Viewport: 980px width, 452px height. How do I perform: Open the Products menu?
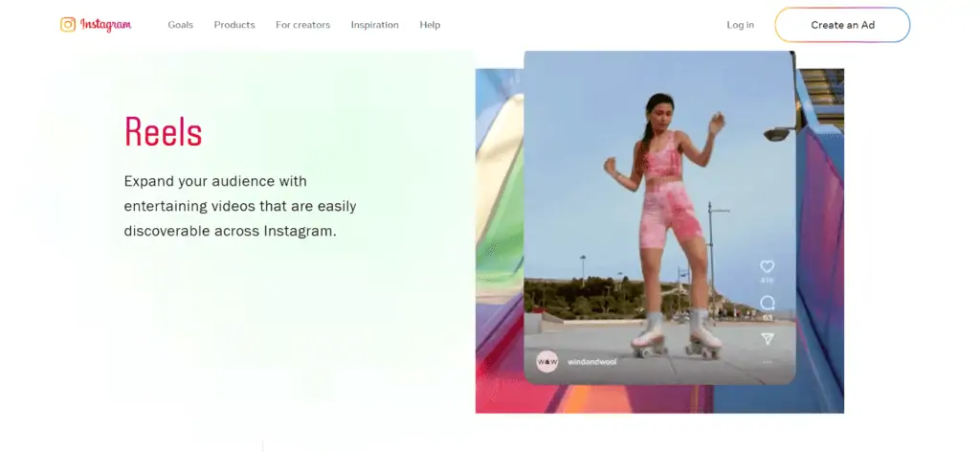(x=234, y=25)
